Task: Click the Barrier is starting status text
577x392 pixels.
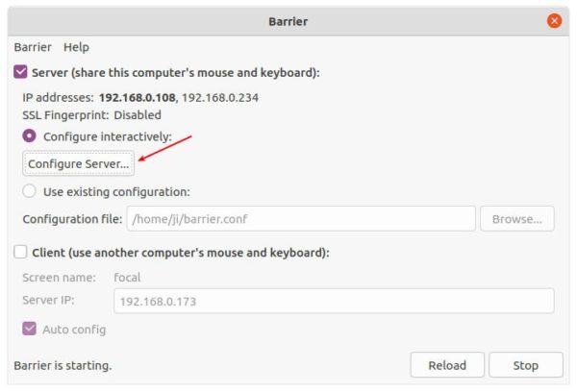Action: tap(63, 365)
